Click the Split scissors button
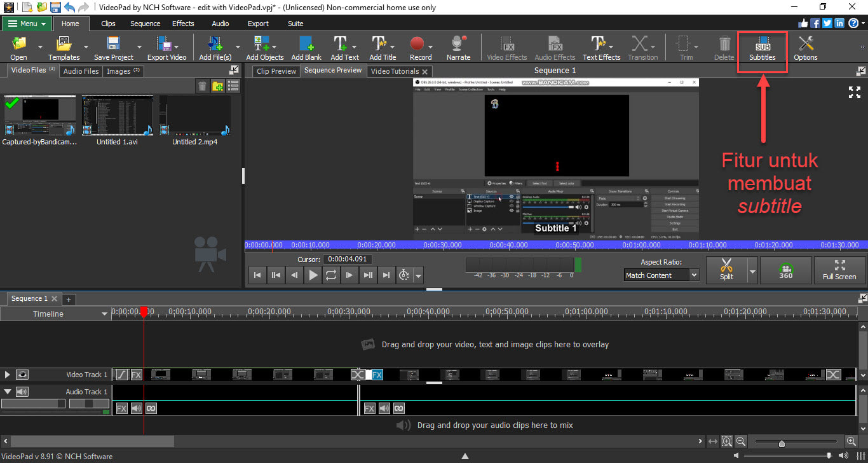The width and height of the screenshot is (868, 463). click(726, 269)
